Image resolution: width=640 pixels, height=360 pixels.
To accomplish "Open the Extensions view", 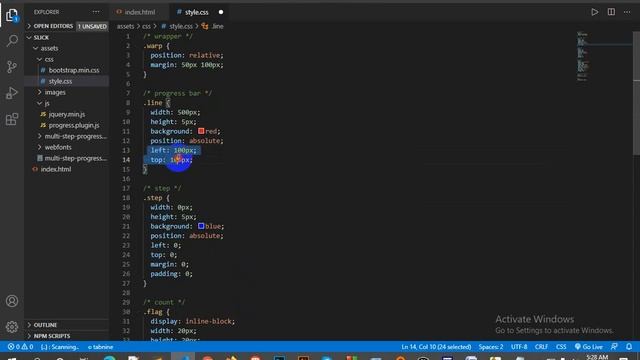I will [x=12, y=119].
